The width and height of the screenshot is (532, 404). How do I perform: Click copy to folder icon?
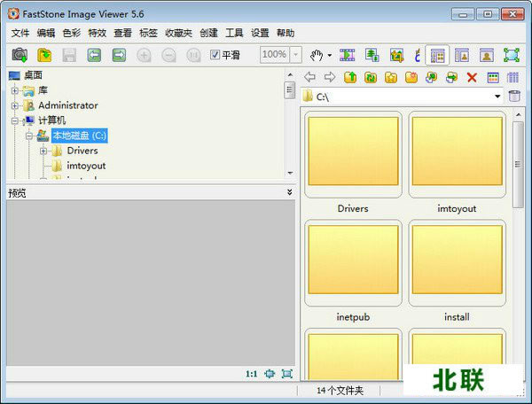431,77
